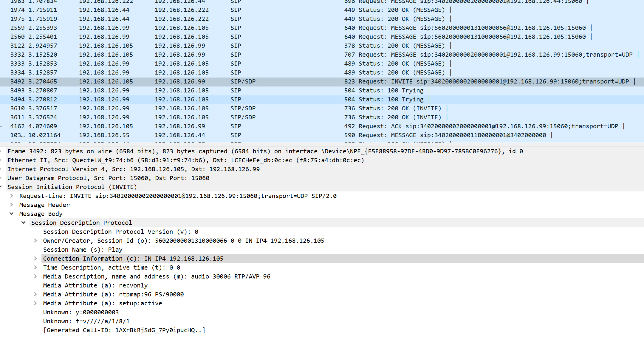Image resolution: width=644 pixels, height=362 pixels.
Task: Expand the Time Description field
Action: pyautogui.click(x=35, y=267)
